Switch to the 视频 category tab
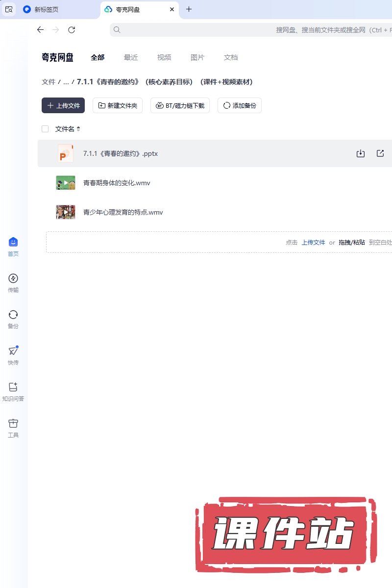This screenshot has height=588, width=392. [164, 57]
